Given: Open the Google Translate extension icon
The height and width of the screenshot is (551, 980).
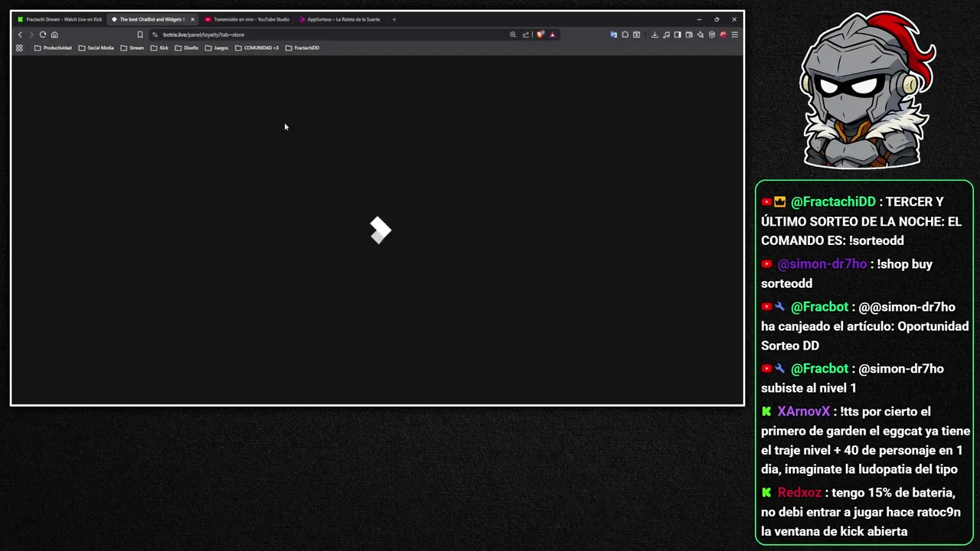Looking at the screenshot, I should (x=613, y=34).
